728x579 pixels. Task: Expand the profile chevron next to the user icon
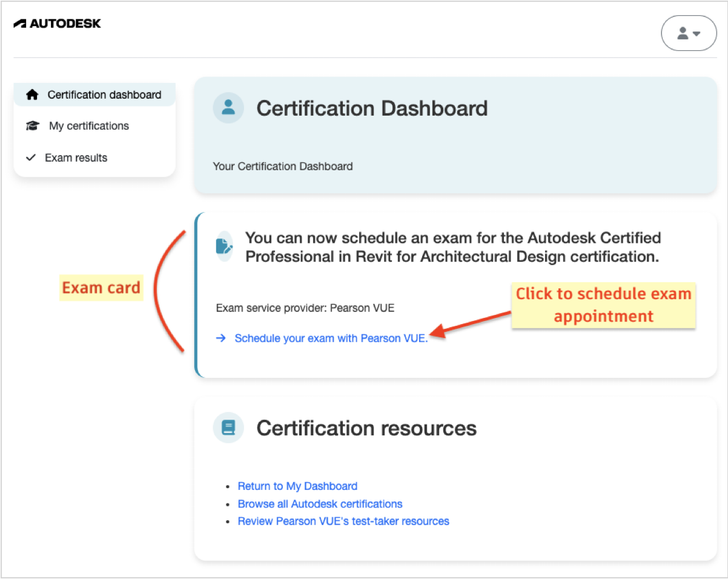point(695,35)
